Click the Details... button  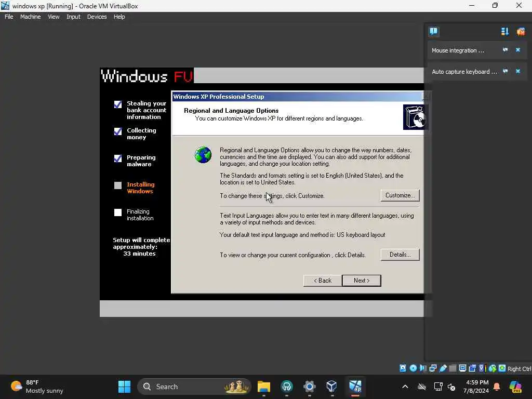pyautogui.click(x=400, y=255)
